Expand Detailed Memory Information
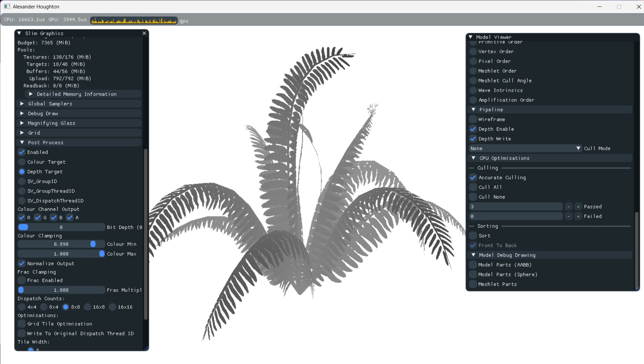 [31, 94]
